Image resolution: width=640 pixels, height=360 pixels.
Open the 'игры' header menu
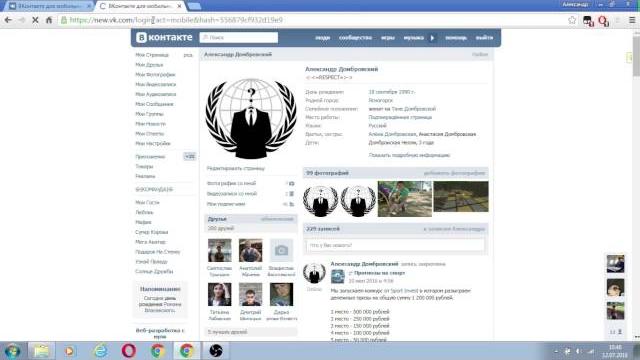[x=388, y=38]
